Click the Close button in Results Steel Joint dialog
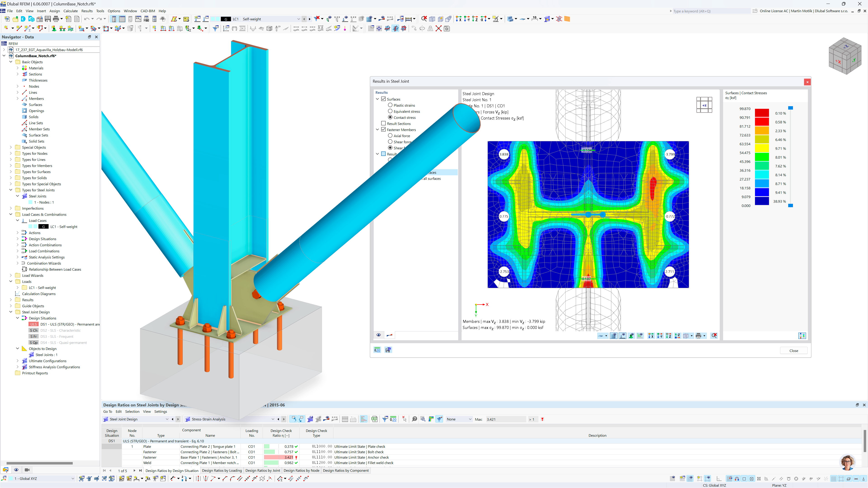The image size is (868, 488). (x=793, y=350)
